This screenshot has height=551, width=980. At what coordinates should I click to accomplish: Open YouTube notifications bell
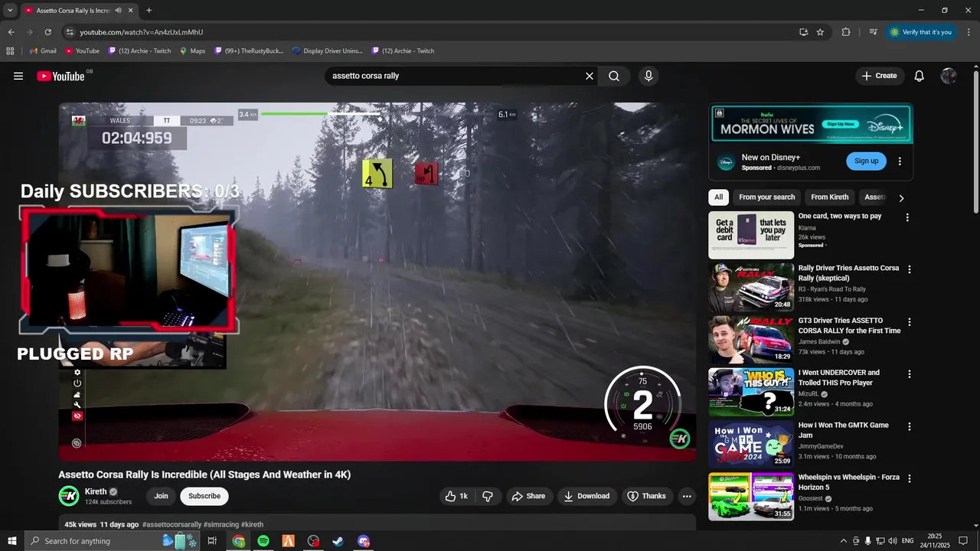(920, 76)
